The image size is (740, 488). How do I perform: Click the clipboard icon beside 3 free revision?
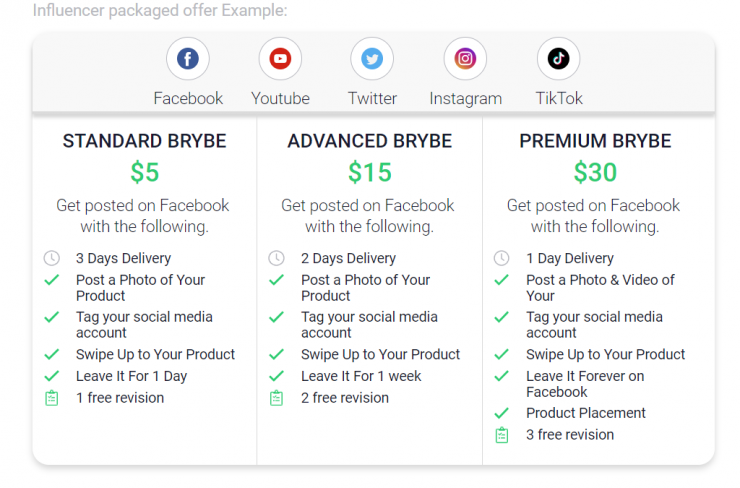(x=502, y=435)
